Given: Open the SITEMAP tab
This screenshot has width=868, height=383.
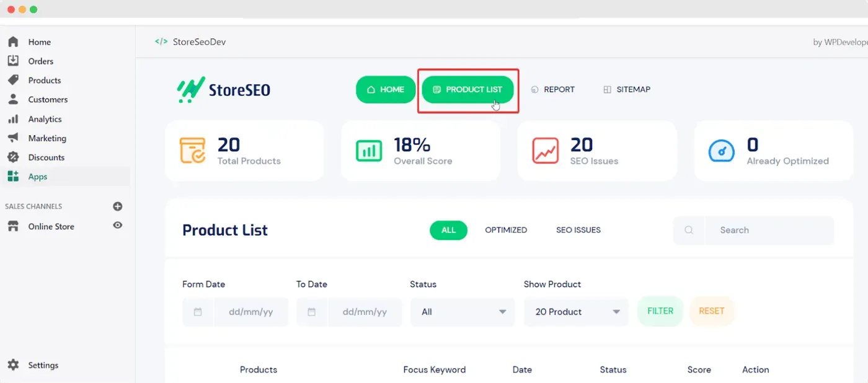Looking at the screenshot, I should [627, 90].
